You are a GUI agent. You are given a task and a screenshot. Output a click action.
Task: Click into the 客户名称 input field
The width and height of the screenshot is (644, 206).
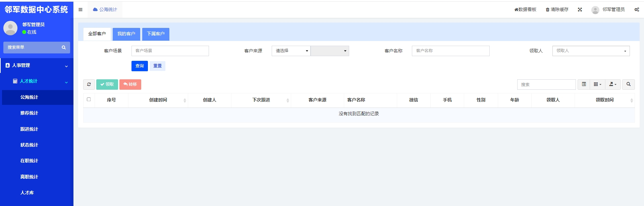click(450, 51)
